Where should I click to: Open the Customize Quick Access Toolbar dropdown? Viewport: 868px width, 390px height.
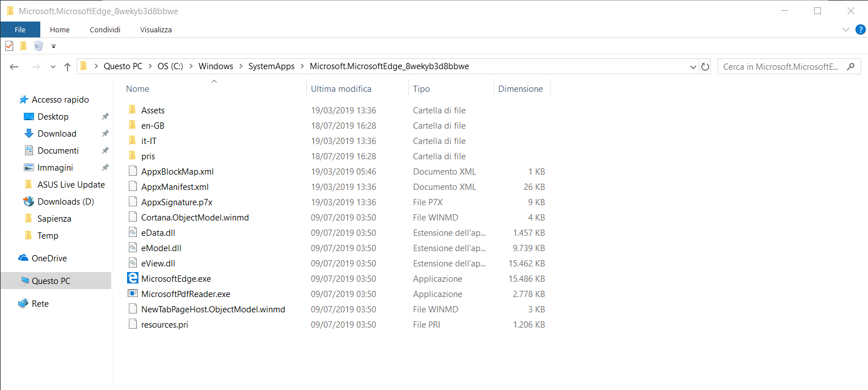53,46
